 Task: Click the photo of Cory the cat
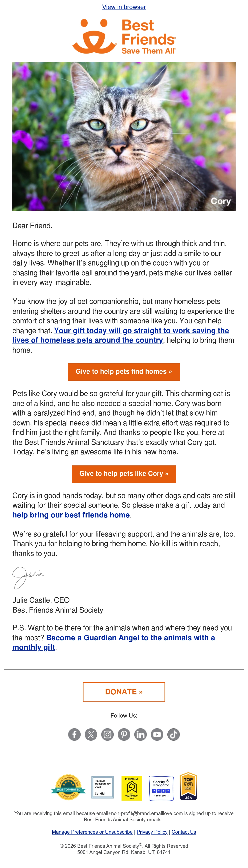124,136
